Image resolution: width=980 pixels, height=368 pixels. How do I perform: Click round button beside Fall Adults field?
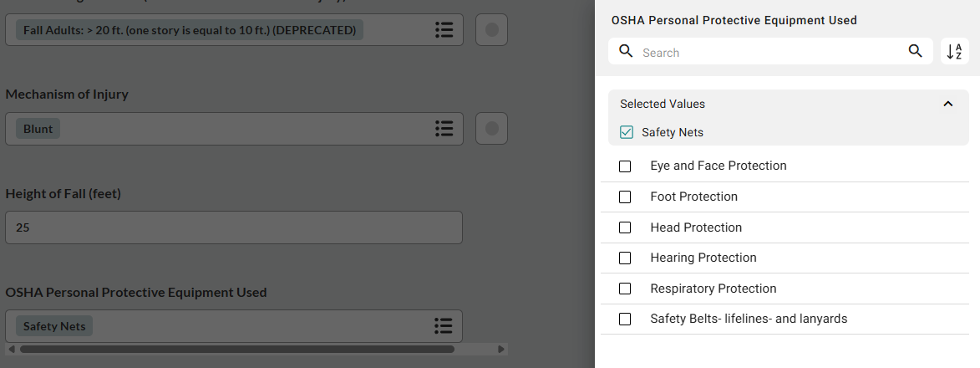pos(491,30)
